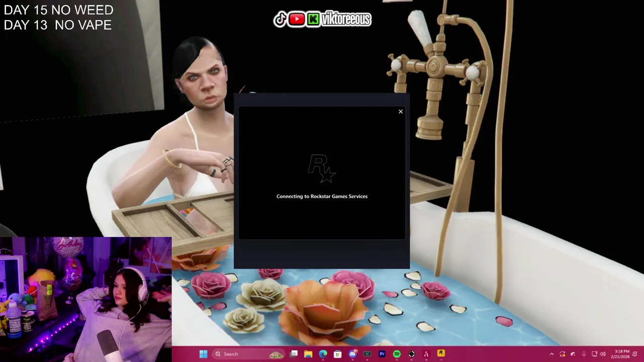
Task: Open network settings tray icon
Action: tap(594, 354)
